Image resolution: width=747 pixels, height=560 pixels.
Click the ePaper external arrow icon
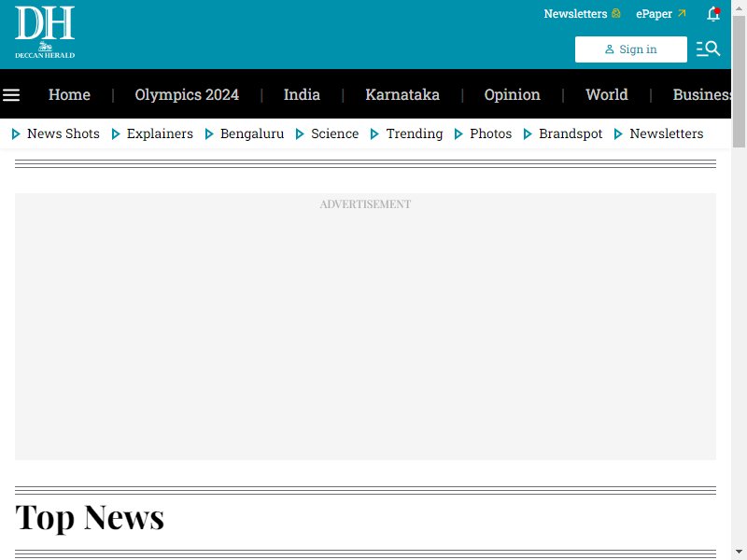coord(682,13)
